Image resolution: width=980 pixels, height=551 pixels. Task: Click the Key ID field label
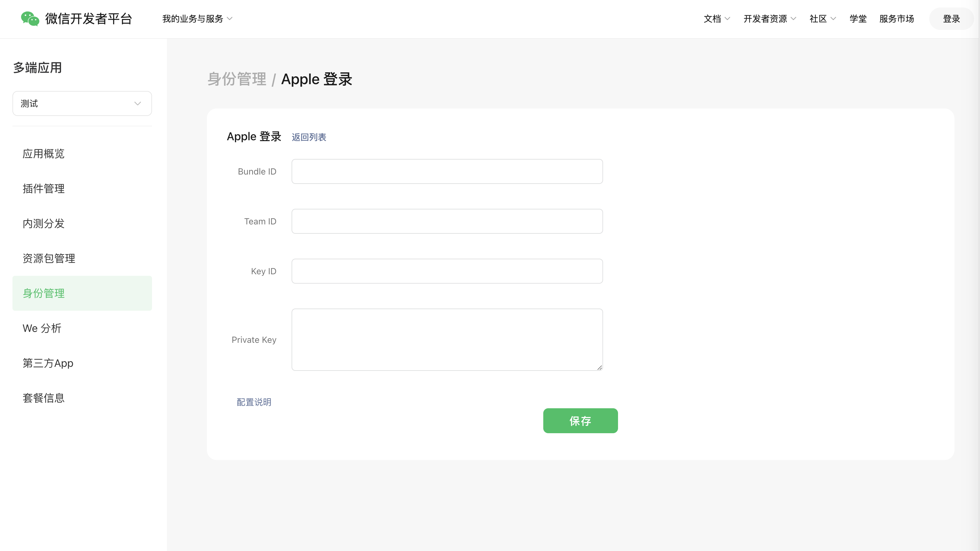tap(263, 271)
